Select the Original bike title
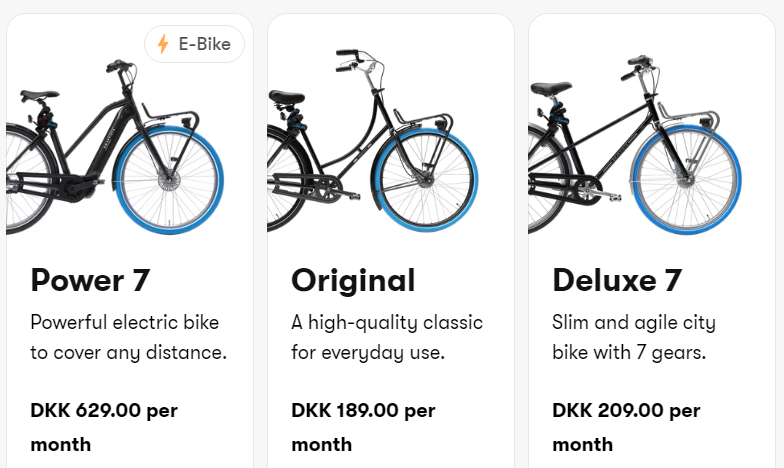 click(353, 280)
